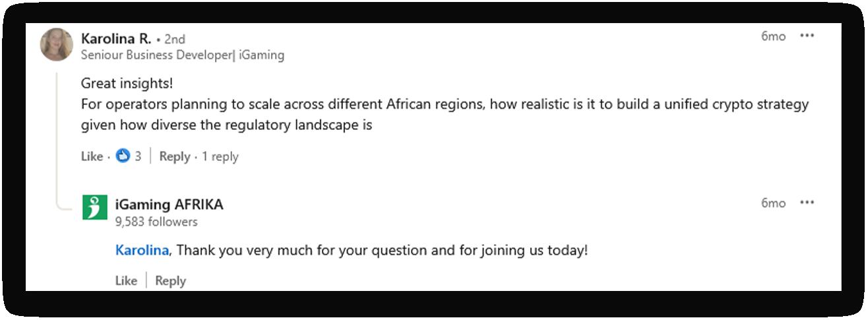This screenshot has height=320, width=868.
Task: Like Karolina R.'s comment
Action: (92, 156)
